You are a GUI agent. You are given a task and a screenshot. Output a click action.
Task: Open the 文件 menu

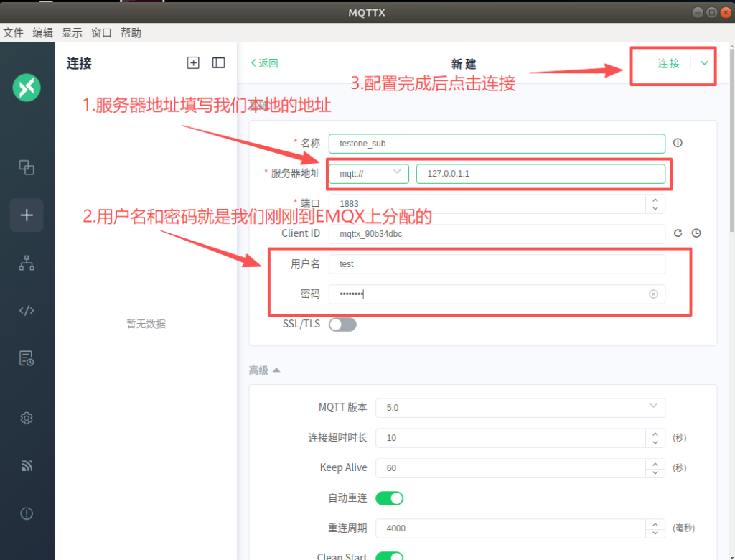[13, 33]
